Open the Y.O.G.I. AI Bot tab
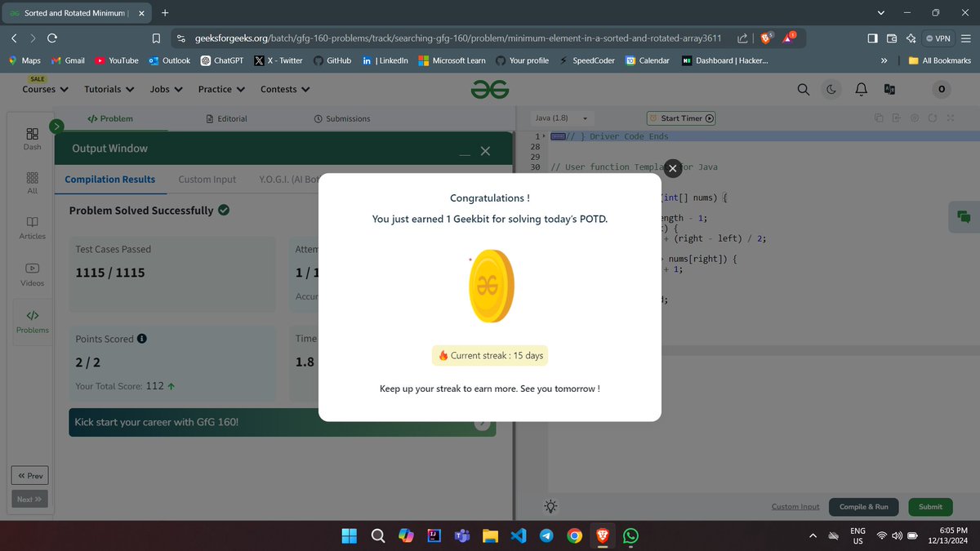Screen dimensions: 980x551 tap(288, 180)
